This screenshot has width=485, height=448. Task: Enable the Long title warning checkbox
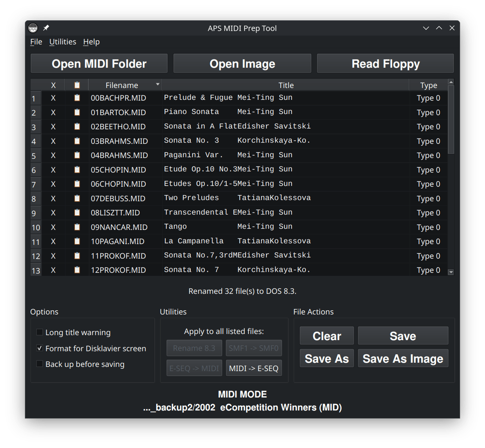pyautogui.click(x=40, y=332)
